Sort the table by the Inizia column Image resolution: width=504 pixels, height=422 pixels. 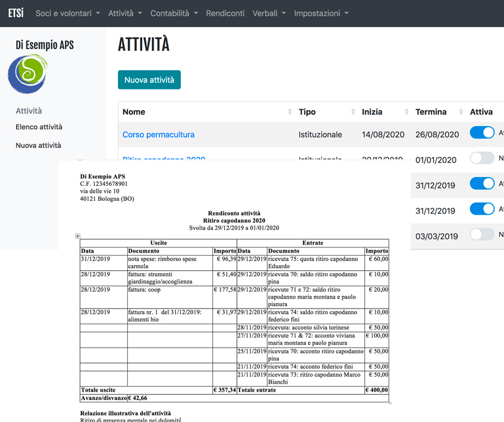384,112
